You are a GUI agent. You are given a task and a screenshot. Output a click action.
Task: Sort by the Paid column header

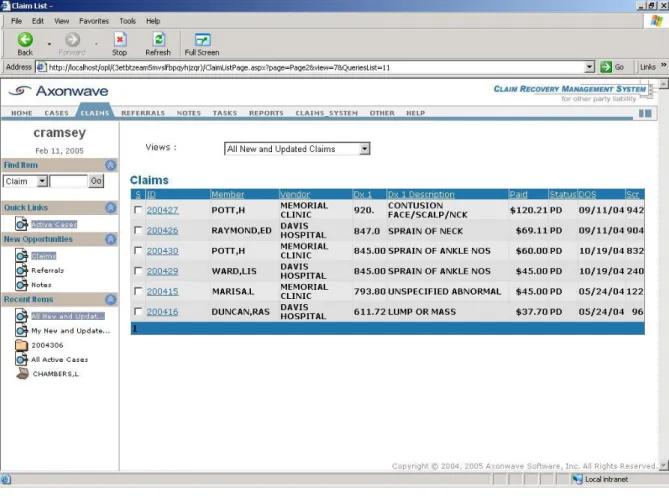tap(518, 194)
